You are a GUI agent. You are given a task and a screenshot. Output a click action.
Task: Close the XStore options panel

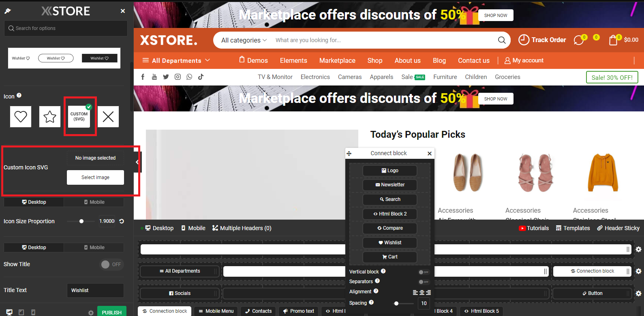[x=123, y=11]
